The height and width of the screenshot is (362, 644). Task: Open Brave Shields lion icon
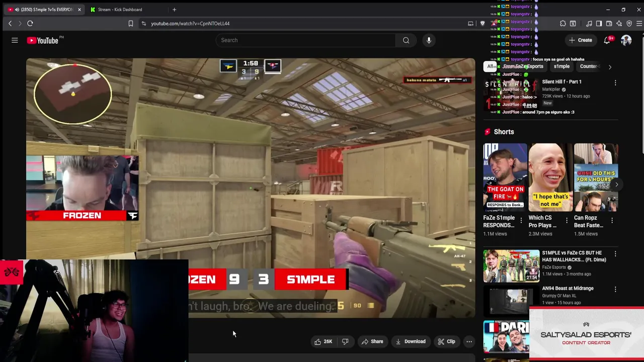pos(483,23)
